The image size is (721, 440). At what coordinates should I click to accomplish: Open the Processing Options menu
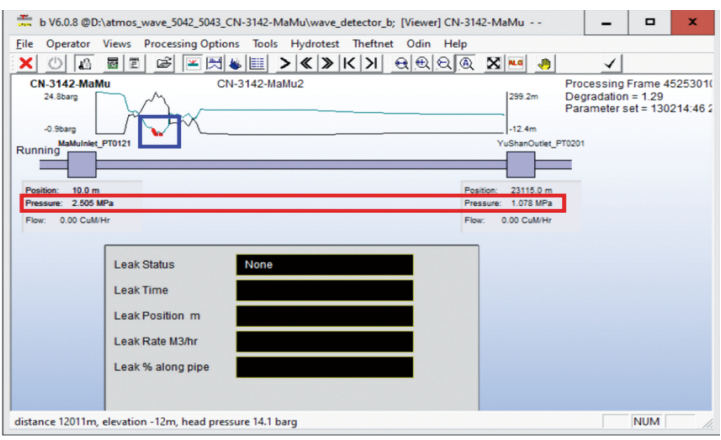pos(191,44)
